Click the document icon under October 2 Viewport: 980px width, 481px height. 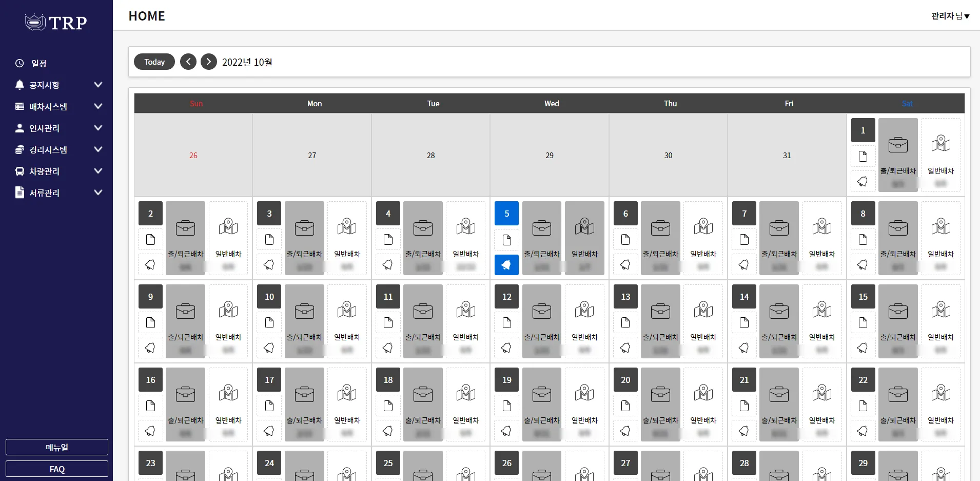tap(150, 240)
